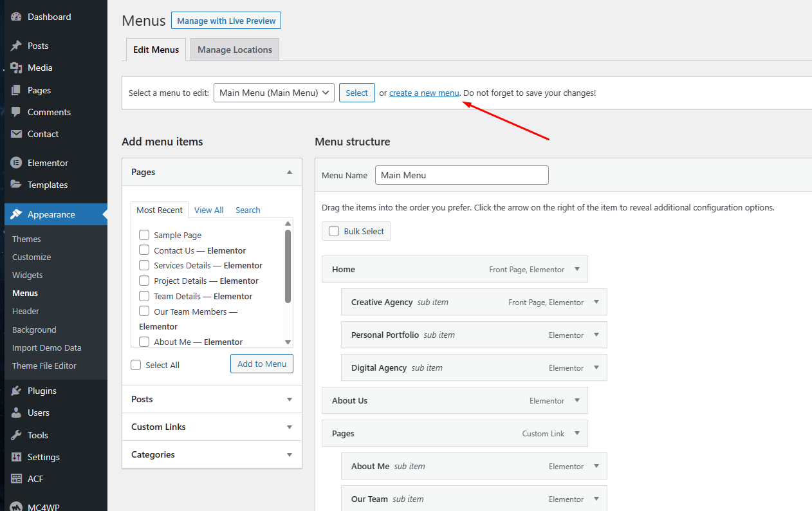This screenshot has width=812, height=511.
Task: Open the menu selection dropdown
Action: click(273, 93)
